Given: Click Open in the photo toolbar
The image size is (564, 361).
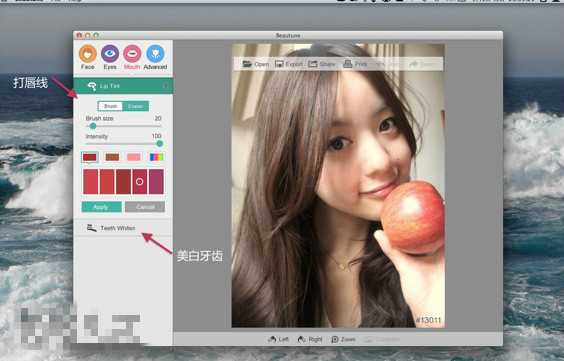Looking at the screenshot, I should coord(255,64).
